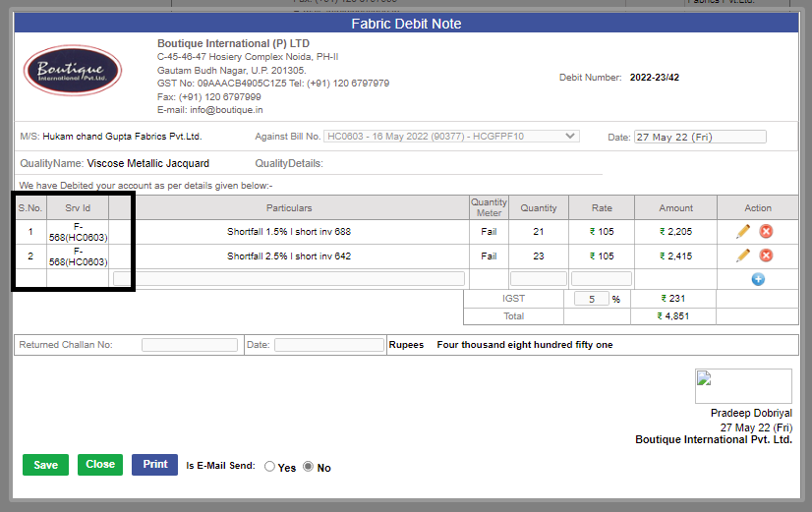Click the Print button
Screen dimensions: 812x512
[x=155, y=465]
